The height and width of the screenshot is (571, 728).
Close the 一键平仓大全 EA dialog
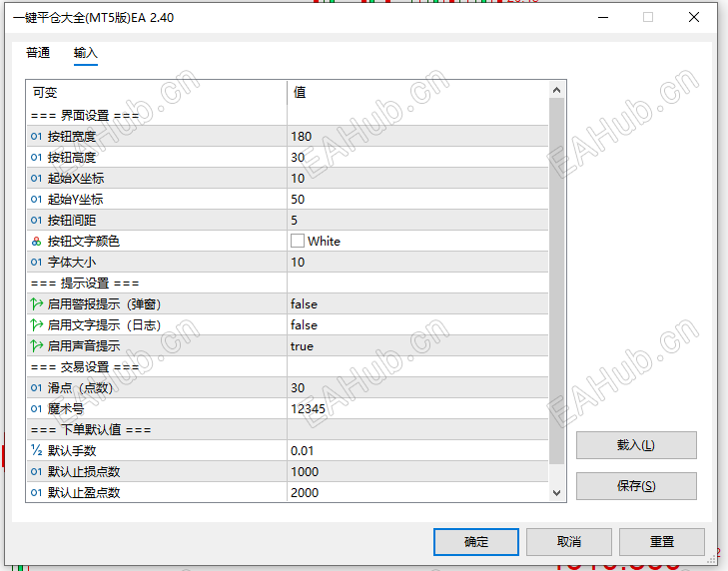(694, 17)
